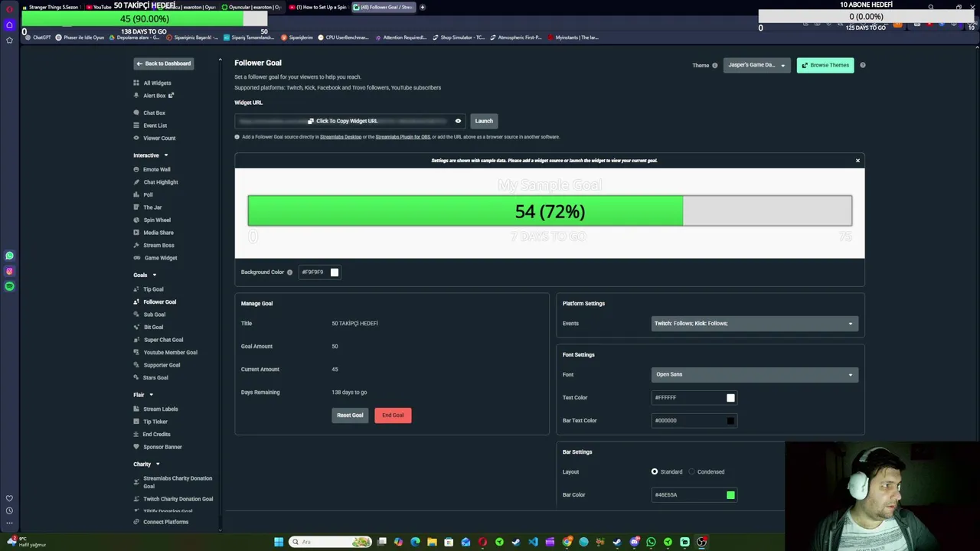Click the Windows Start button
The width and height of the screenshot is (980, 551).
(279, 542)
